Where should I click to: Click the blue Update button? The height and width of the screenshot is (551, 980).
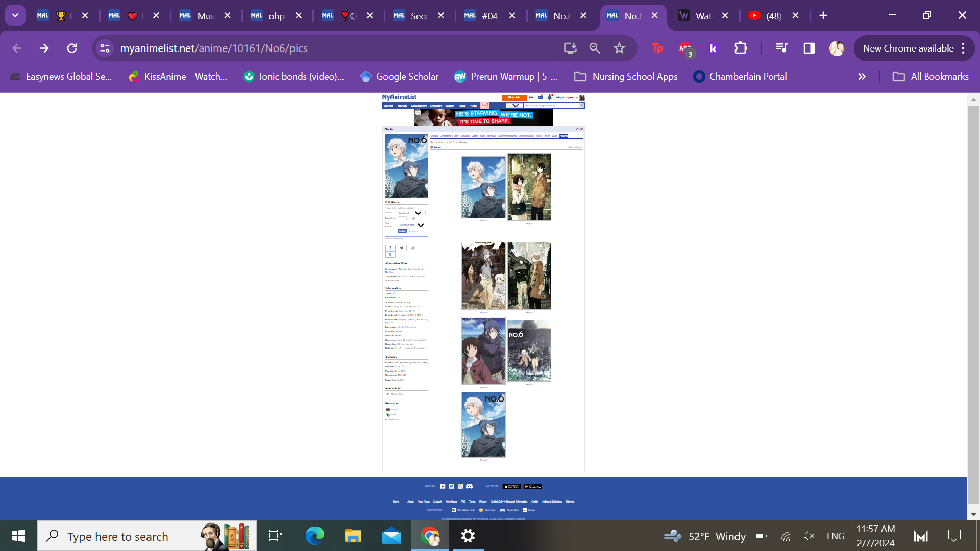point(402,231)
